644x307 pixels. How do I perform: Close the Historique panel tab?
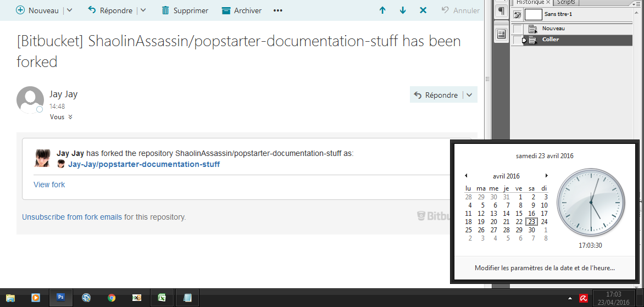click(x=548, y=2)
